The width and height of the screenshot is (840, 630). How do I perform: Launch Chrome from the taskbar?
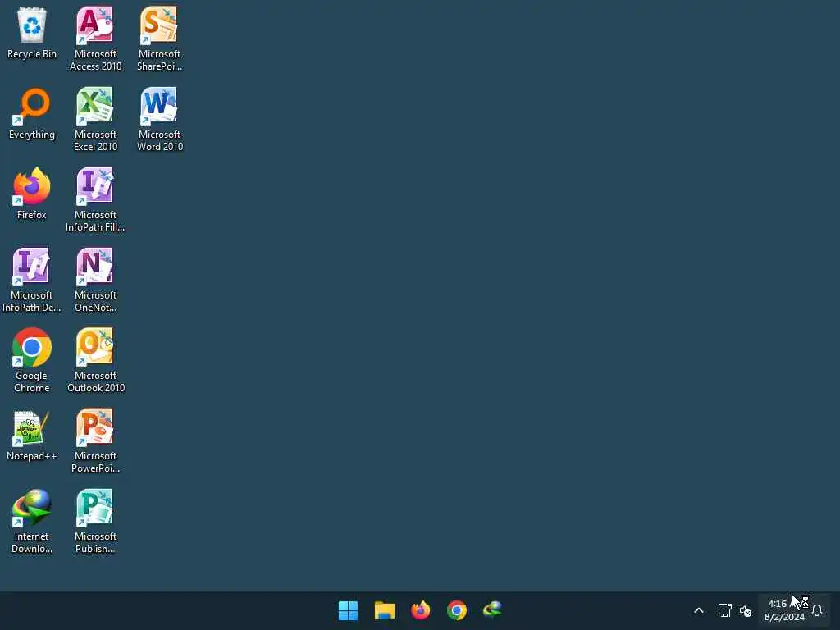[456, 610]
